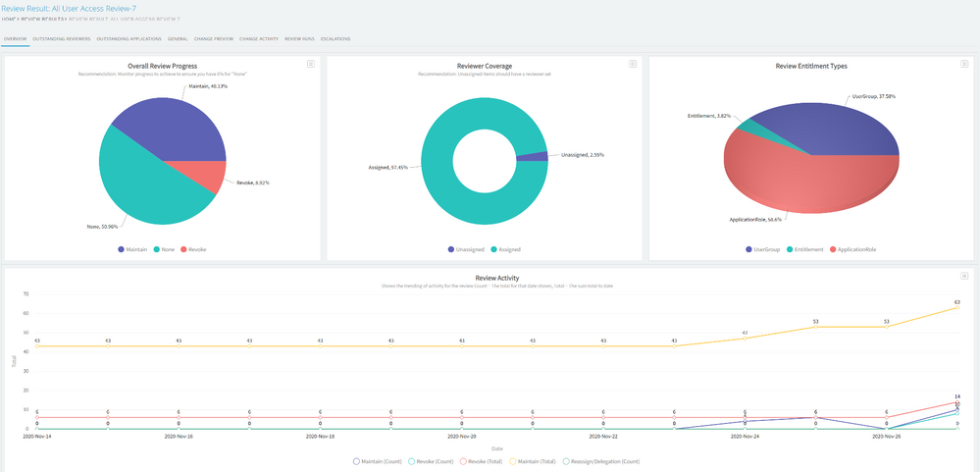
Task: Click the final 63 data point on Maintain line
Action: coord(956,308)
